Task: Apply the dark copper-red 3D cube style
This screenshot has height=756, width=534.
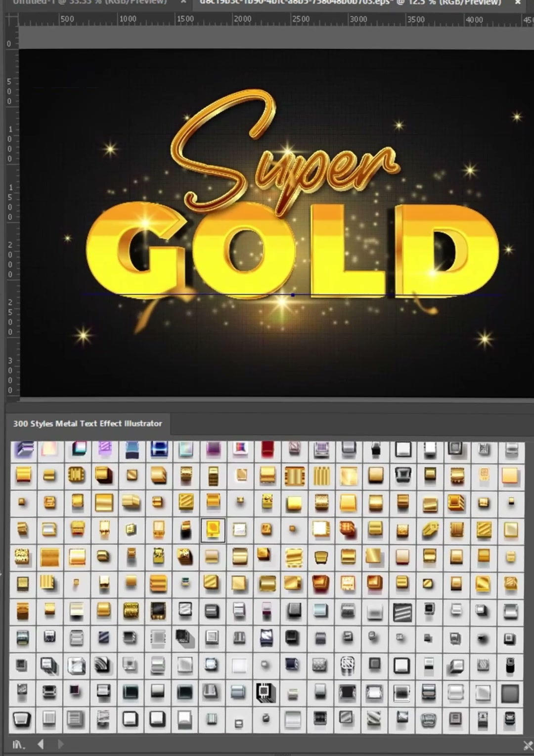Action: tap(348, 529)
